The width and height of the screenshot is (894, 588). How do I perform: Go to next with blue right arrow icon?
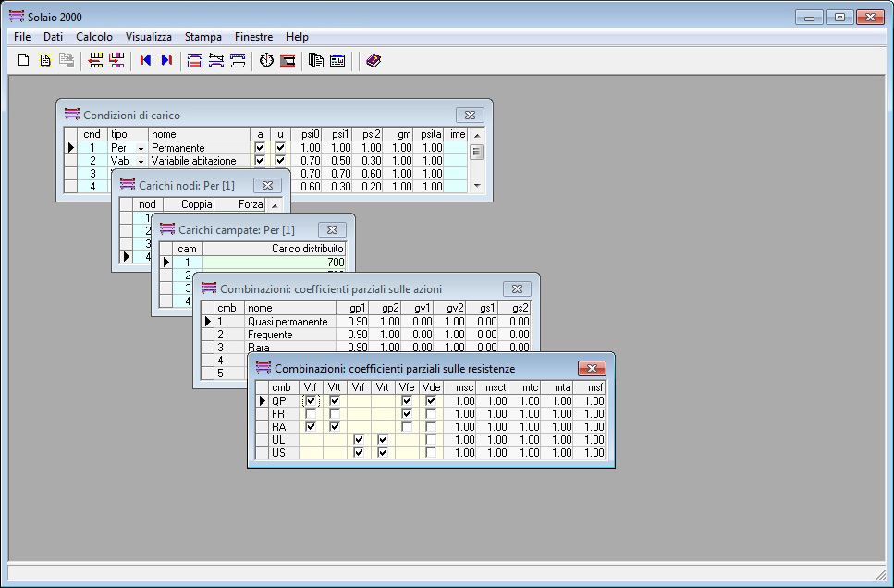coord(166,60)
